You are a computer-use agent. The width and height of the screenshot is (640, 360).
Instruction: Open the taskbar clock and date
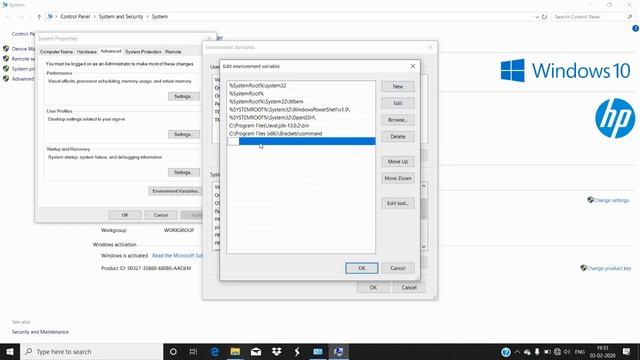(x=602, y=352)
